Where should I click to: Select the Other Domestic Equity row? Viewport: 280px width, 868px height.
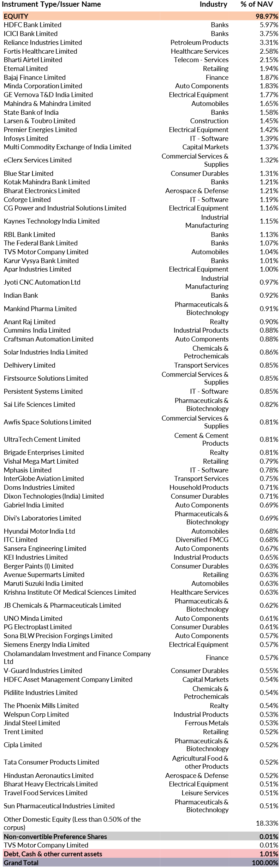(x=72, y=823)
